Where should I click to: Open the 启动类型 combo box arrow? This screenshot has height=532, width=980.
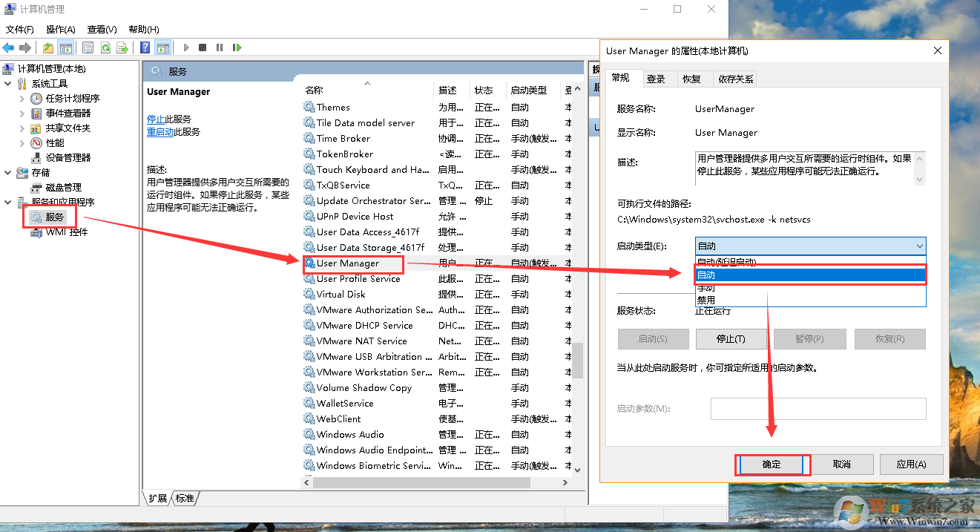pos(919,246)
